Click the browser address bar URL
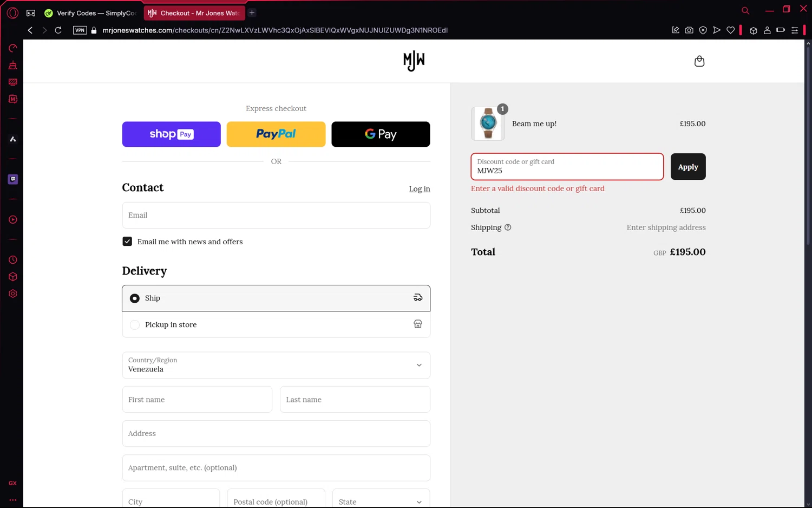The width and height of the screenshot is (812, 508). (x=275, y=30)
